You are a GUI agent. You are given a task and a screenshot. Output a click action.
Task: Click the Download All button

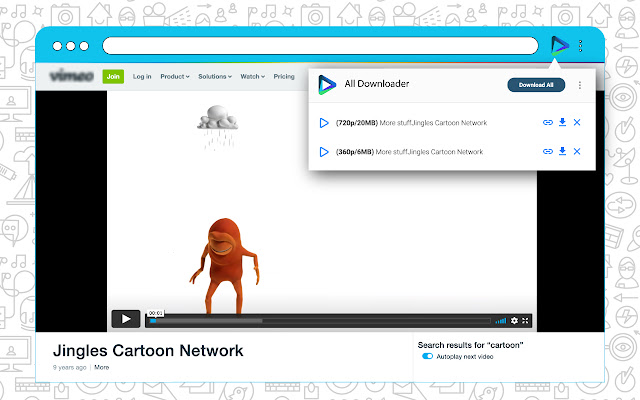536,85
